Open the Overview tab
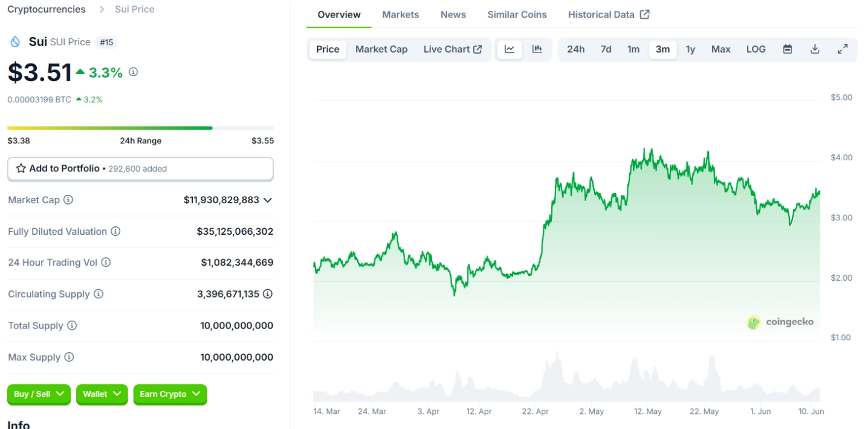 click(339, 15)
